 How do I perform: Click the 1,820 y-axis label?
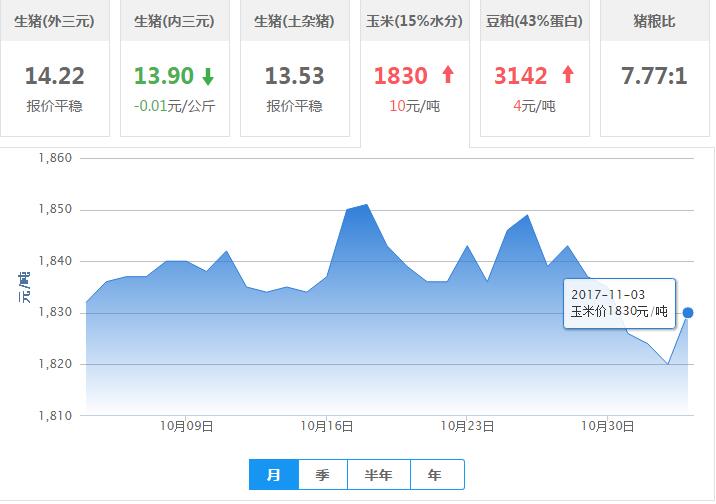point(55,364)
